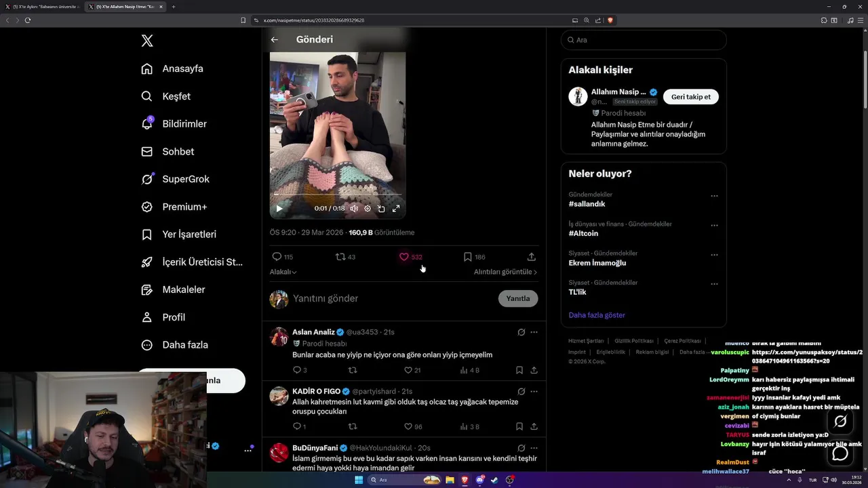Open Anasayfa from the left sidebar
The image size is (868, 488).
point(172,68)
